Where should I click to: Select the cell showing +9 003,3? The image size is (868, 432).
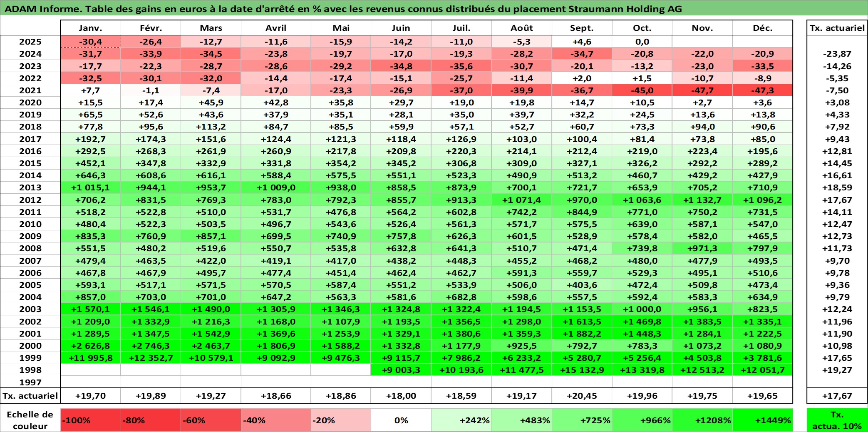pos(401,370)
